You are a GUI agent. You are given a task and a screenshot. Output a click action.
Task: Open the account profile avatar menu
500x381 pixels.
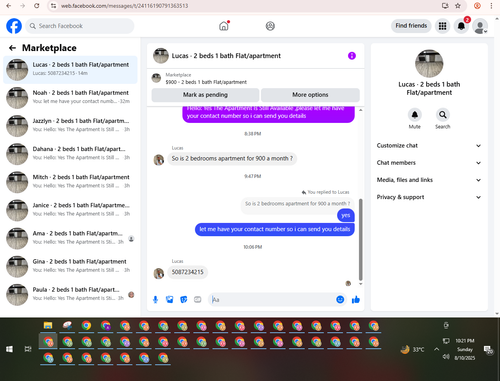(x=480, y=27)
